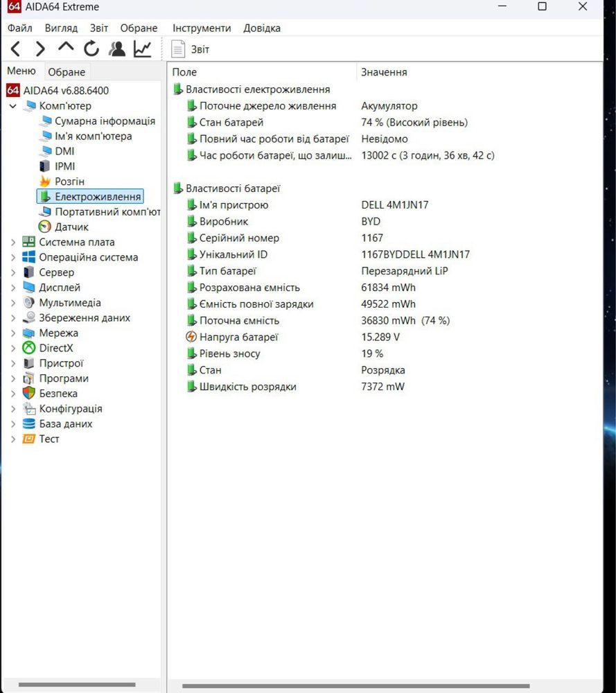Click the DirectX Xbox logo icon
This screenshot has width=616, height=693.
click(28, 348)
